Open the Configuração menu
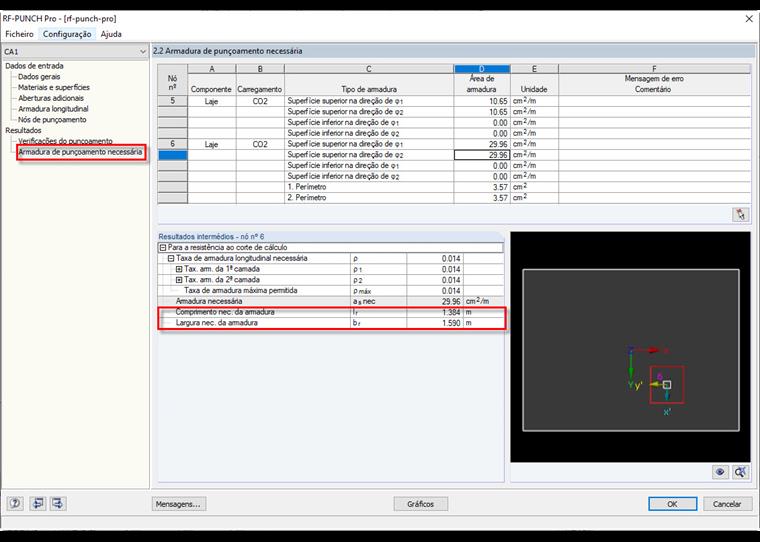This screenshot has width=760, height=542. (x=67, y=34)
